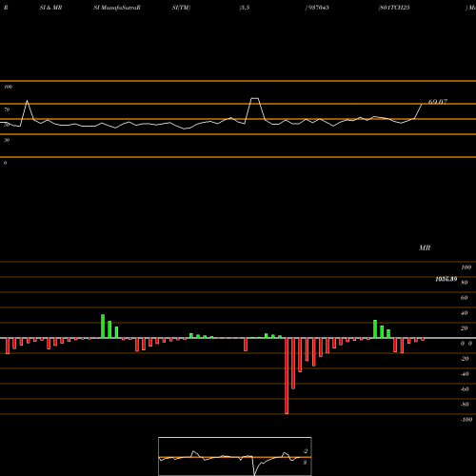Image resolution: width=476 pixels, height=476 pixels.
Task: Click the '(5,5' parameter text in header
Action: pyautogui.click(x=245, y=8)
